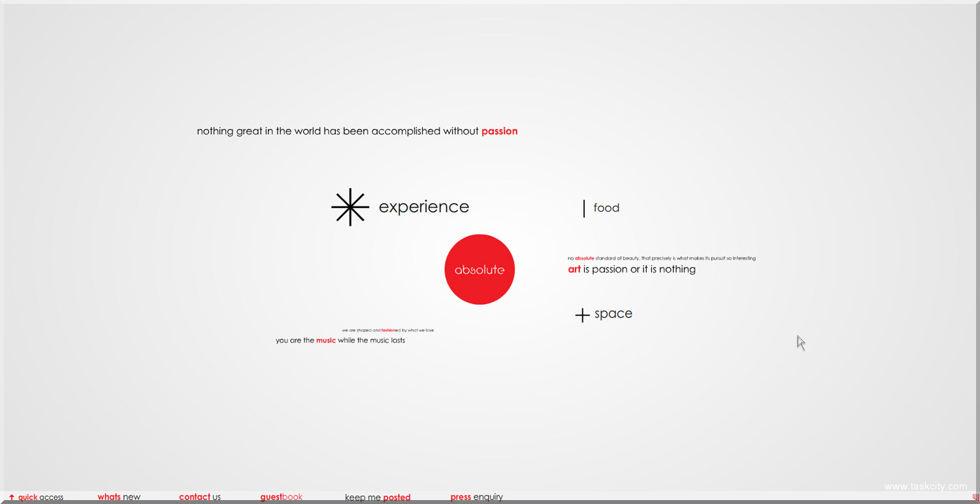This screenshot has width=980, height=504.
Task: Click 'you are the music while the music lasts'
Action: click(340, 341)
